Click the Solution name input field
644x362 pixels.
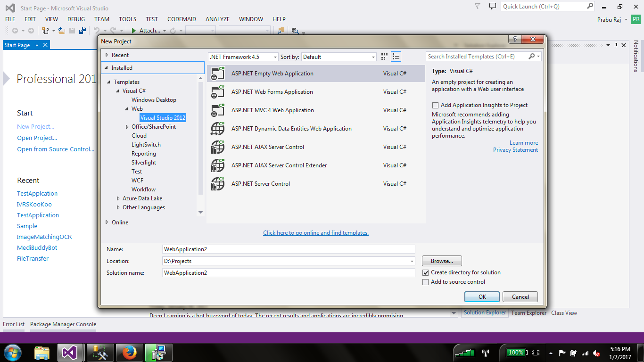tap(289, 273)
